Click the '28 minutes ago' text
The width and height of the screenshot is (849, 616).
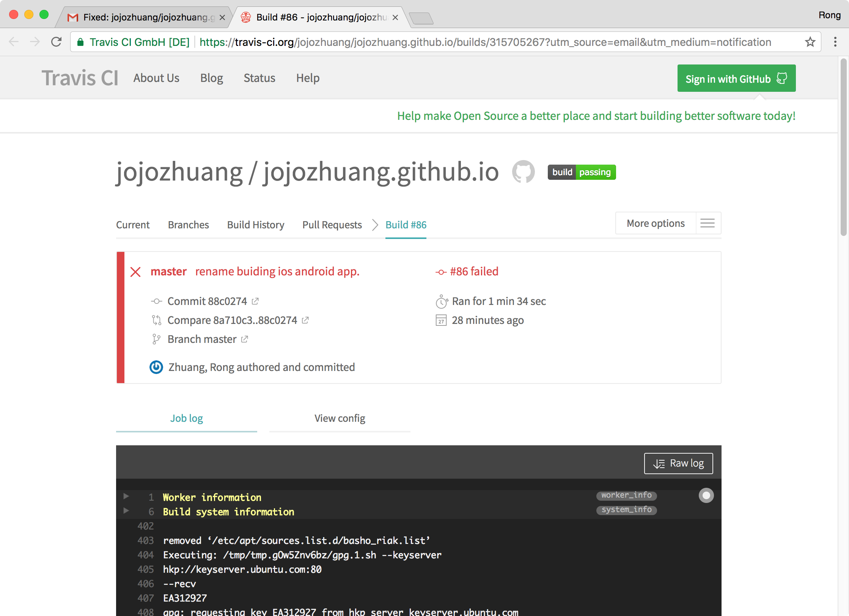pyautogui.click(x=488, y=321)
